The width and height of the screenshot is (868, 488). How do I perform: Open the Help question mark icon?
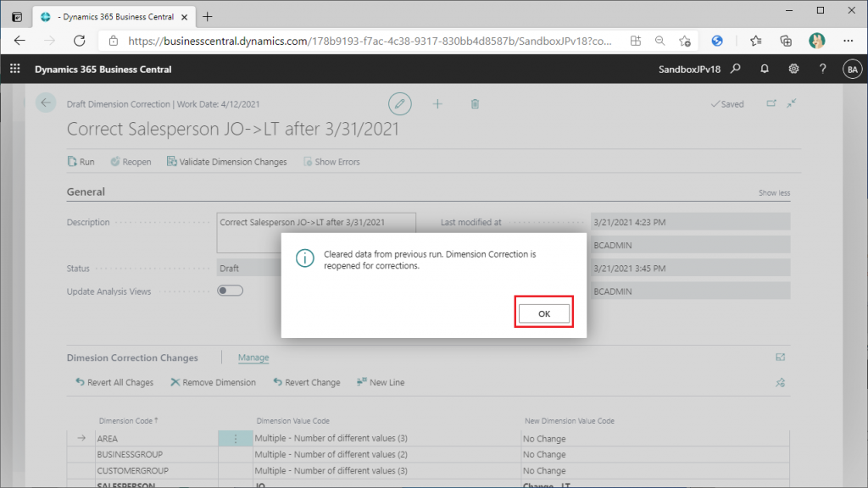tap(822, 69)
